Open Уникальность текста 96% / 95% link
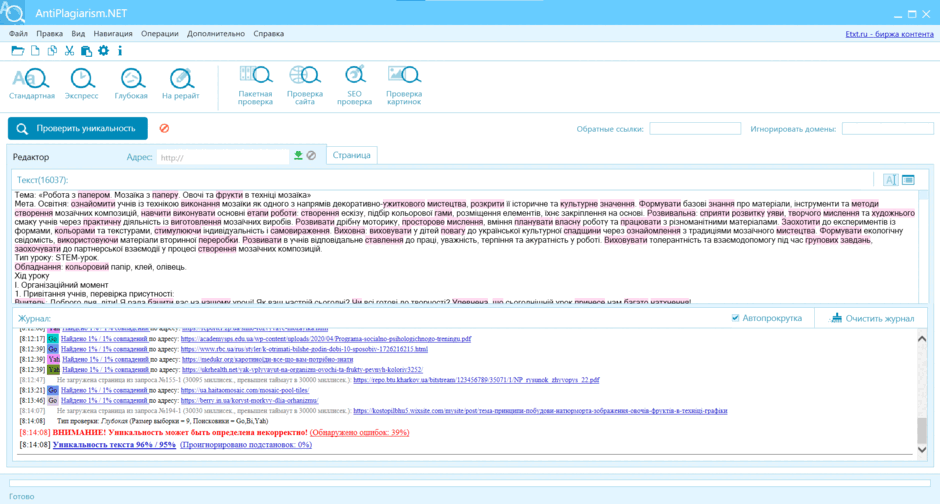940x504 pixels. 114,445
